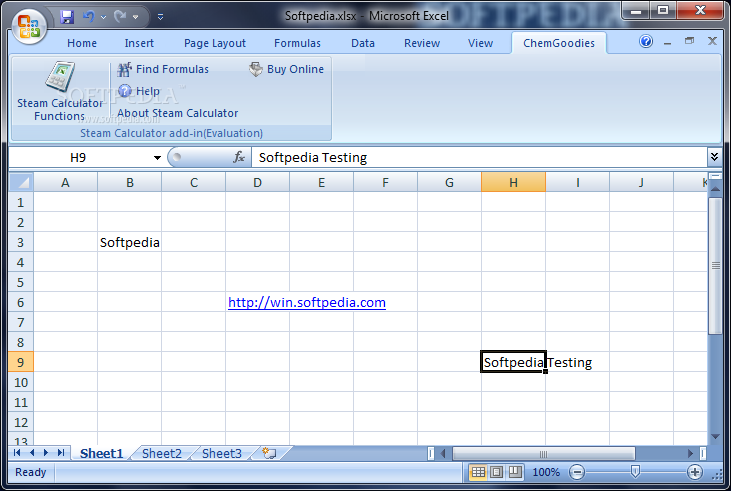Switch to the Insert tab

pos(139,43)
